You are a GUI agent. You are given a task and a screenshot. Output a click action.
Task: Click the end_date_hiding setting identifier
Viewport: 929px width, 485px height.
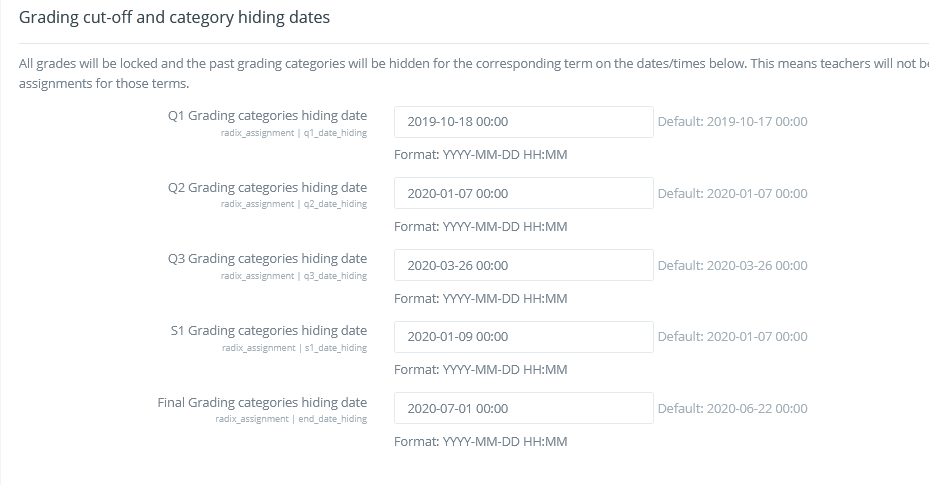tap(332, 420)
